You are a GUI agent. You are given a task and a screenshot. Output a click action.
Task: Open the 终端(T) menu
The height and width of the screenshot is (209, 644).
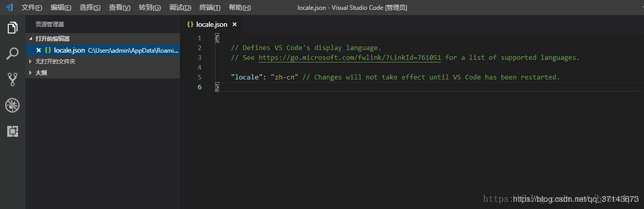pos(210,7)
